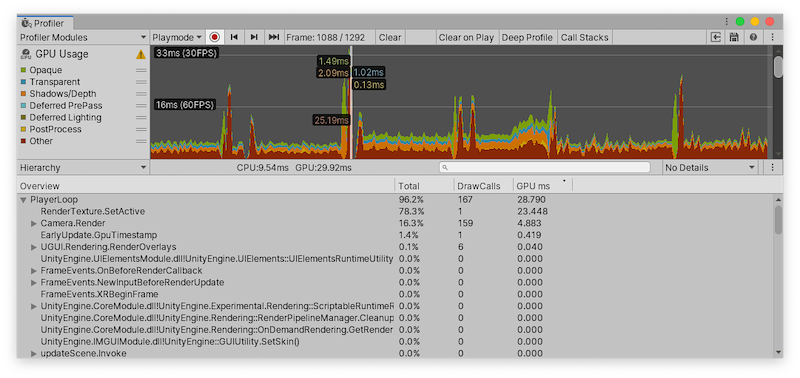Click the Clear button
The width and height of the screenshot is (800, 378).
pyautogui.click(x=390, y=37)
